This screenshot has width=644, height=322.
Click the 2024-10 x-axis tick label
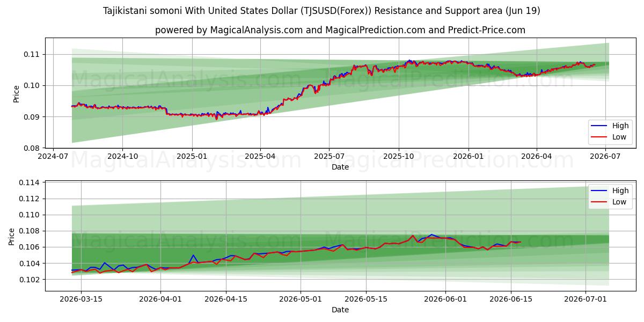[x=122, y=157]
